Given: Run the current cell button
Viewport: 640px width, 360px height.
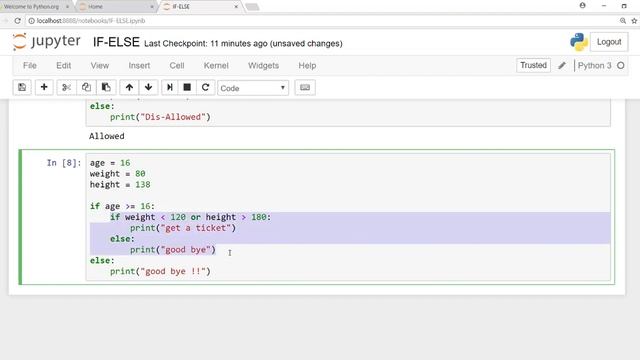Looking at the screenshot, I should pyautogui.click(x=170, y=87).
